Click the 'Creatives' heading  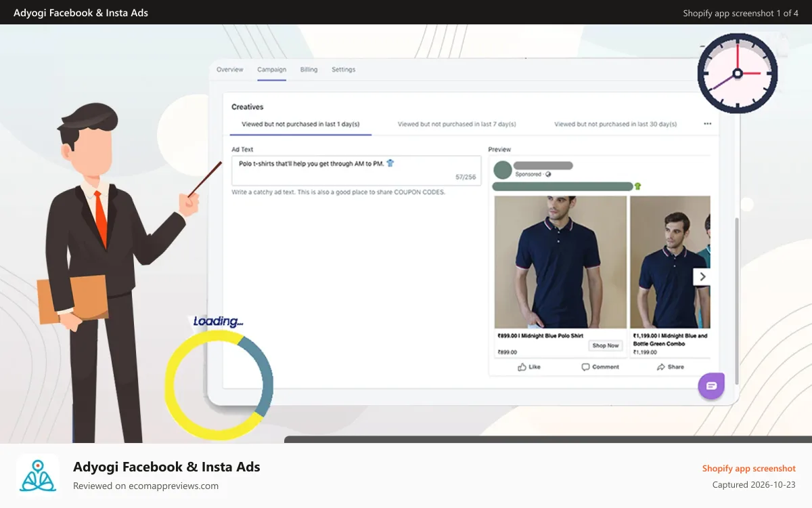247,107
